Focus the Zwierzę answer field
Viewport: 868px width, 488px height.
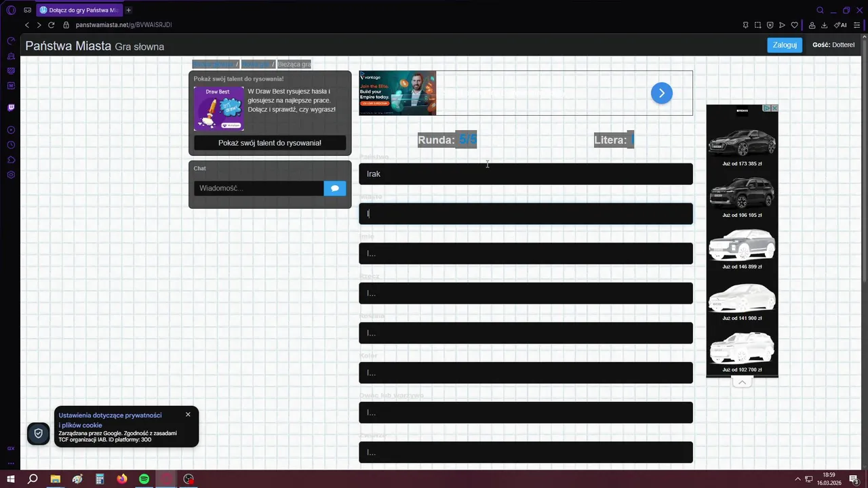point(526,452)
